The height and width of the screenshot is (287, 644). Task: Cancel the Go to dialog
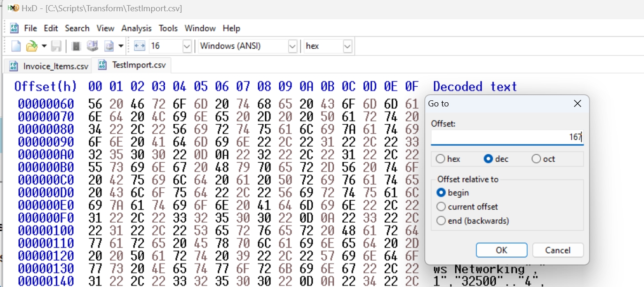point(558,250)
